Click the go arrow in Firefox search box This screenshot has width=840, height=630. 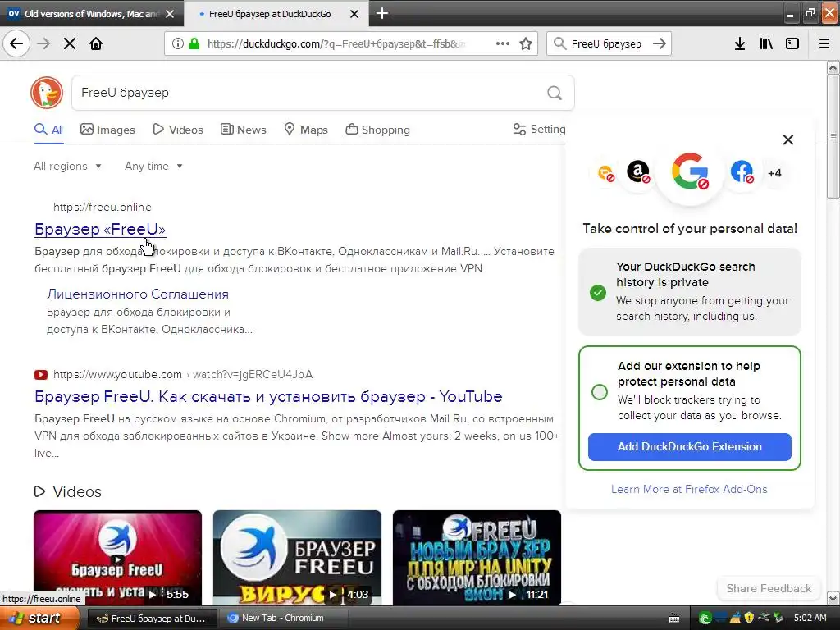point(660,43)
